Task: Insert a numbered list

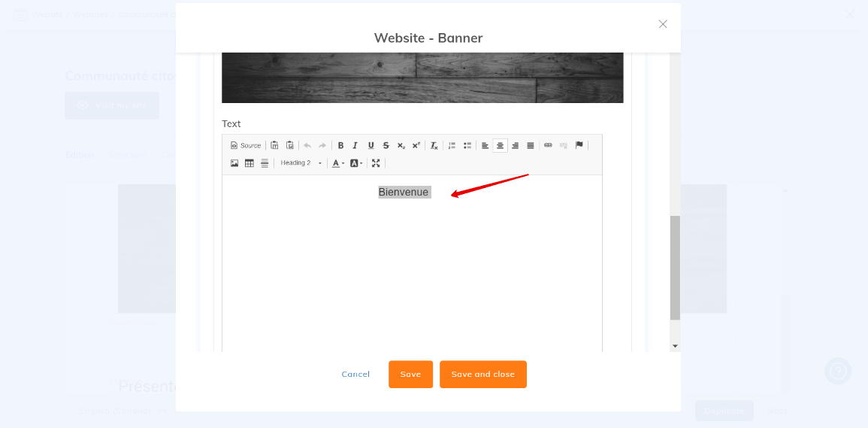Action: [452, 145]
